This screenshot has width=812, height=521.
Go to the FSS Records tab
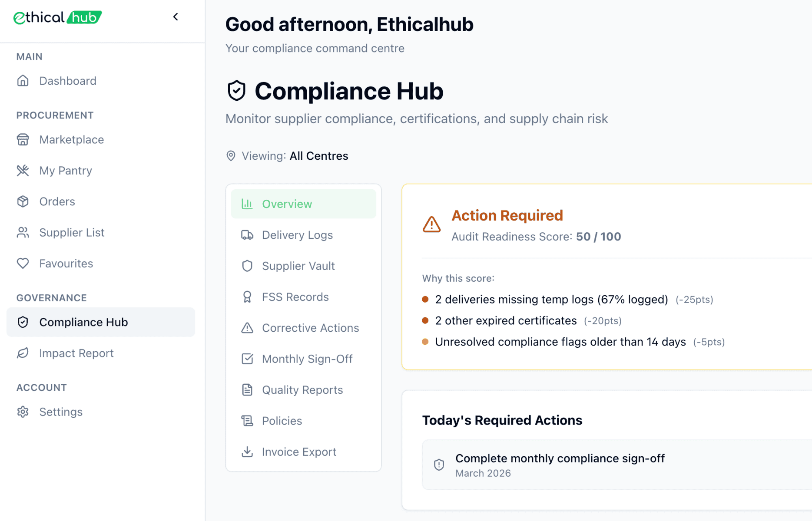(x=295, y=297)
